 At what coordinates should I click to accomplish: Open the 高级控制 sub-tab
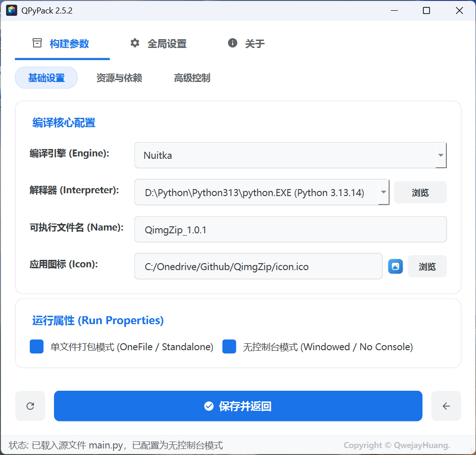click(192, 78)
